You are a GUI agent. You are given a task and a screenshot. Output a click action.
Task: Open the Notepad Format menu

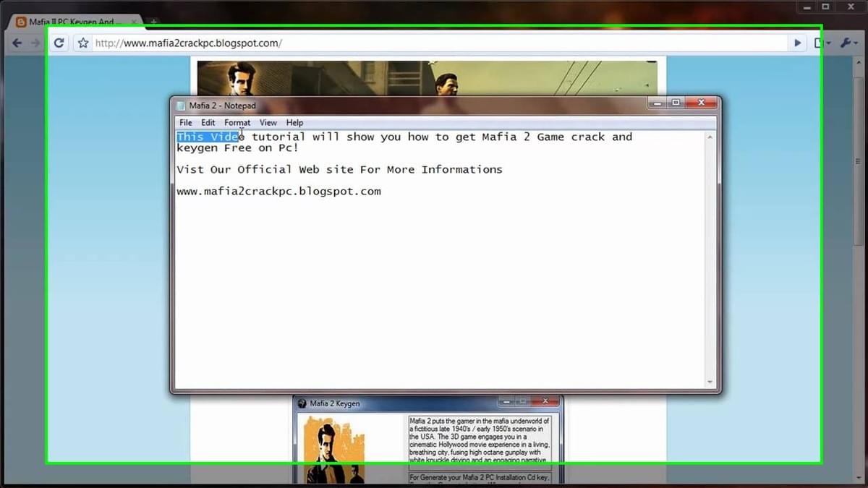pos(237,122)
